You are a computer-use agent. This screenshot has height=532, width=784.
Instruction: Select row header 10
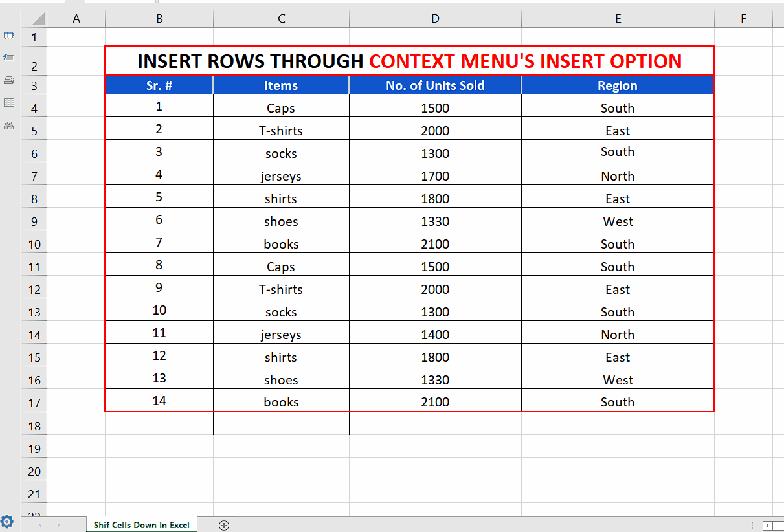pos(34,243)
